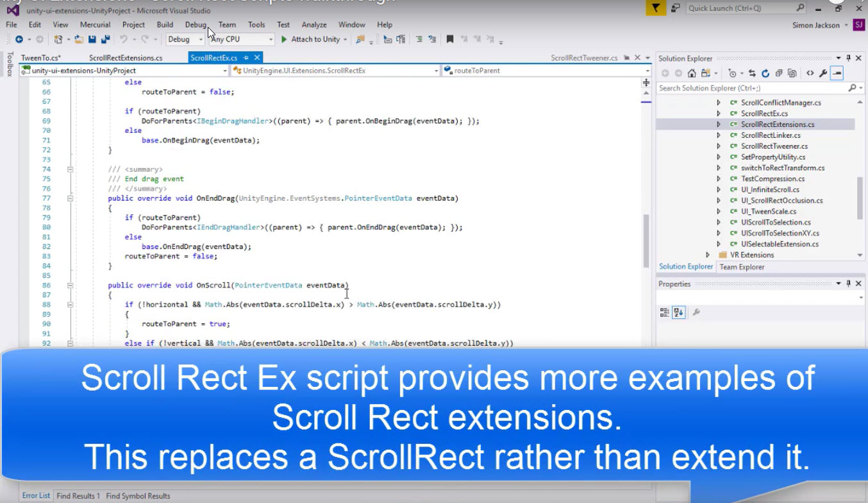The height and width of the screenshot is (503, 868).
Task: Undo the last edit via toolbar
Action: coord(124,39)
